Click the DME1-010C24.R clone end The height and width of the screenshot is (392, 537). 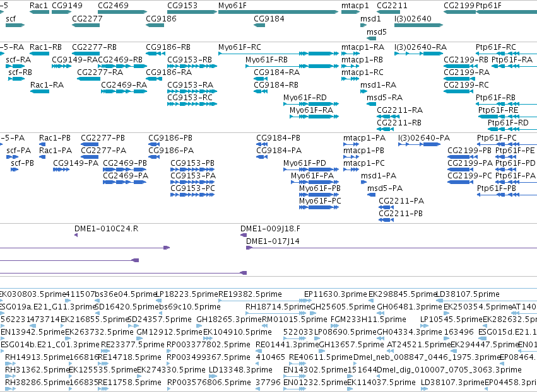click(76, 235)
